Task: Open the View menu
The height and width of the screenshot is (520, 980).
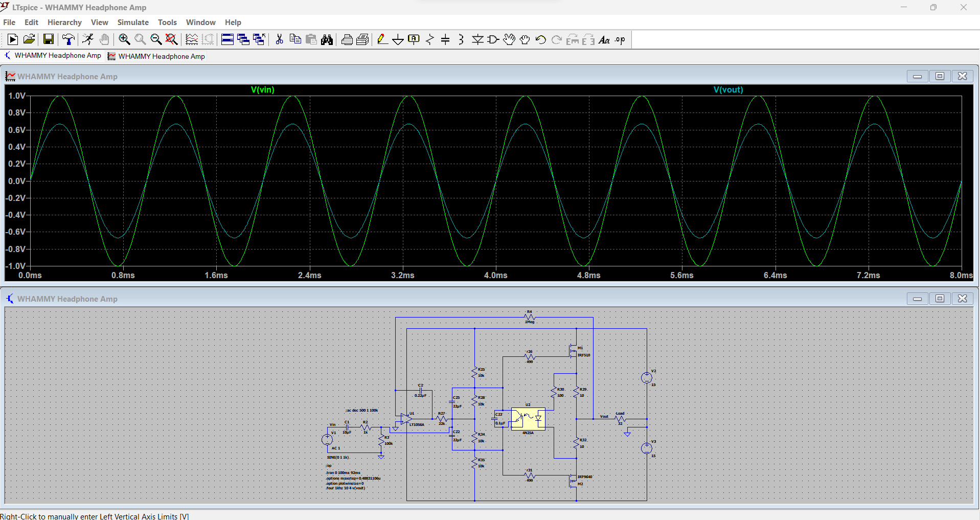Action: (x=99, y=22)
